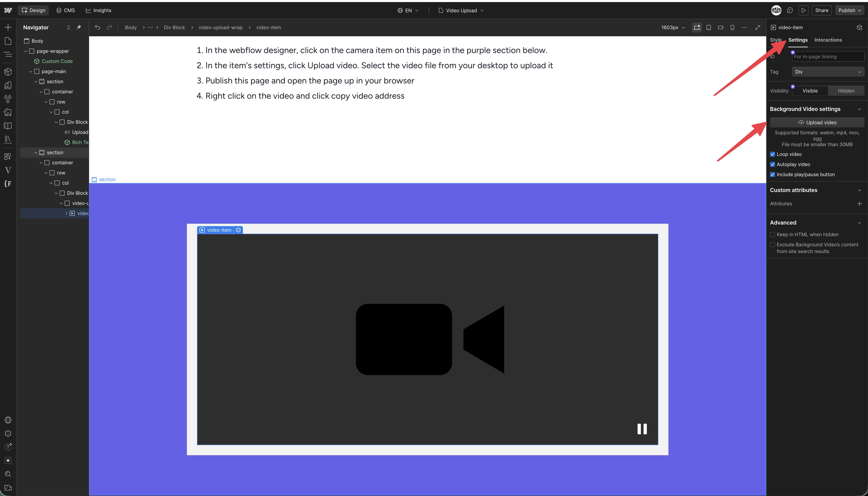Switch to the Settings tab
The width and height of the screenshot is (868, 496).
(798, 40)
